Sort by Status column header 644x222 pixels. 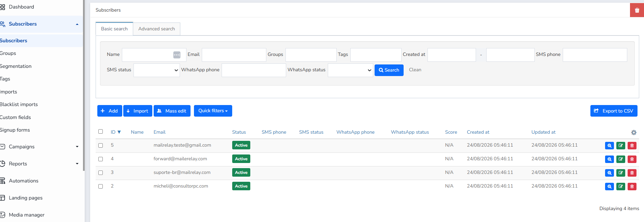tap(239, 132)
